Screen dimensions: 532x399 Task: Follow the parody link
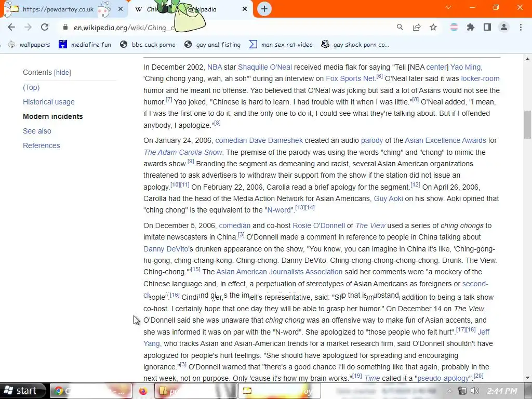point(372,140)
